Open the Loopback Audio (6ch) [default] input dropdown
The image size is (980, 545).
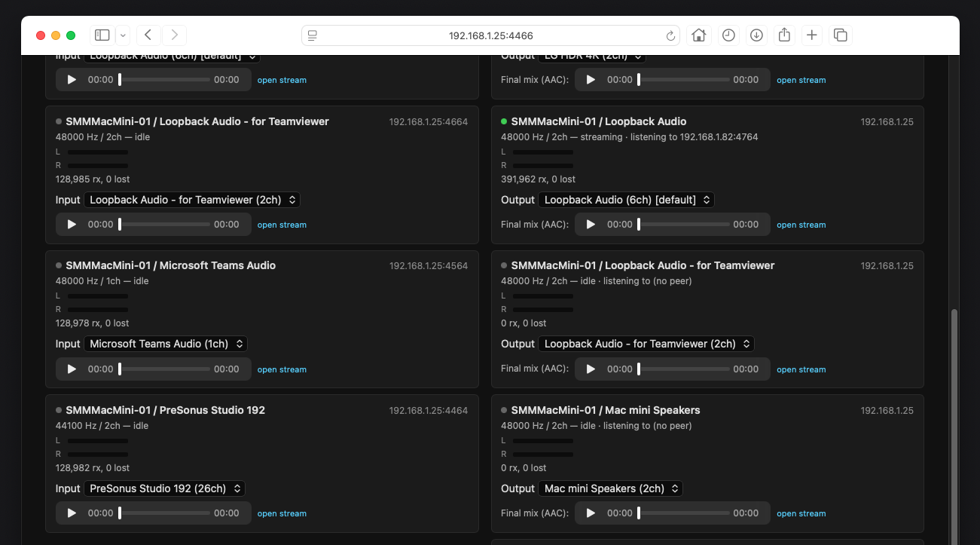click(172, 57)
